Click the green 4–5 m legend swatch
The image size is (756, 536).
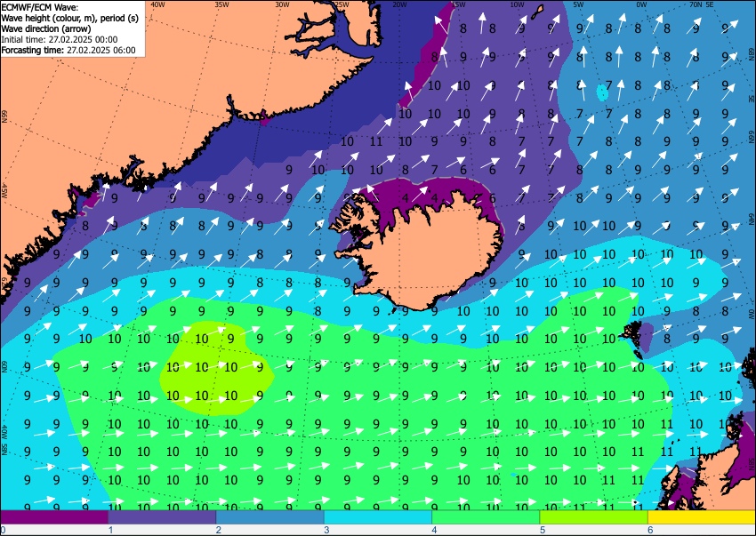click(486, 517)
